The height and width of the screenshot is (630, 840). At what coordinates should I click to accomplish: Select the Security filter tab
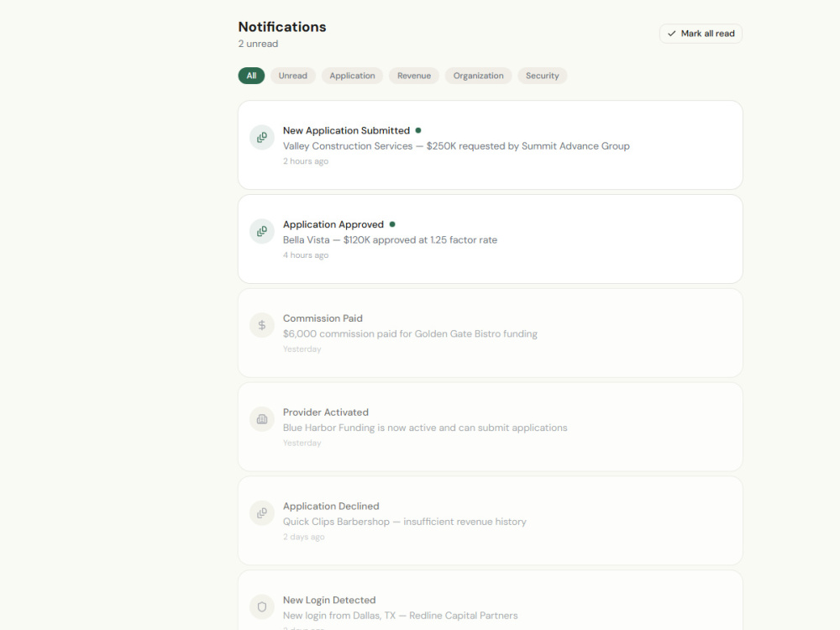click(542, 76)
